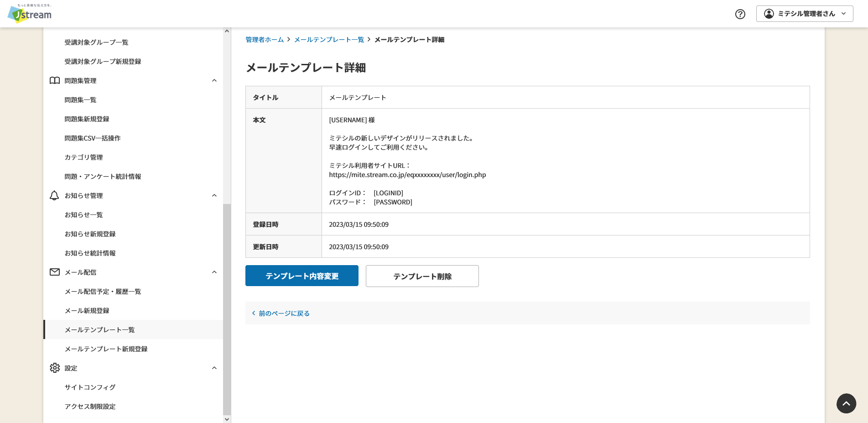Collapse the メール配信 section chevron

coord(214,272)
